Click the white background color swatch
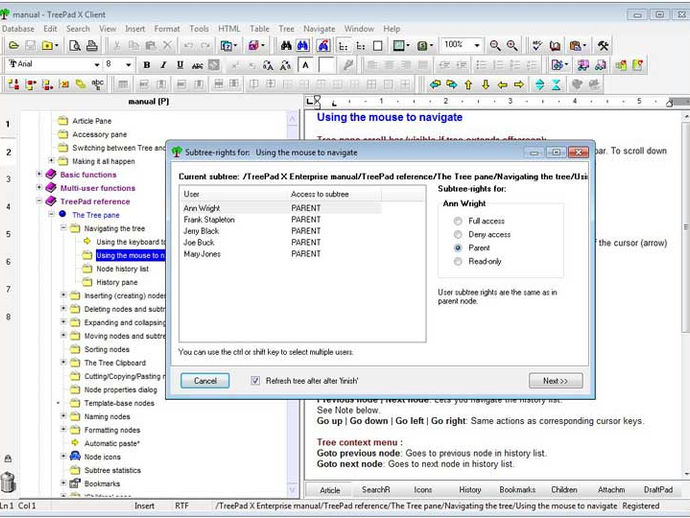The width and height of the screenshot is (690, 518). (326, 65)
